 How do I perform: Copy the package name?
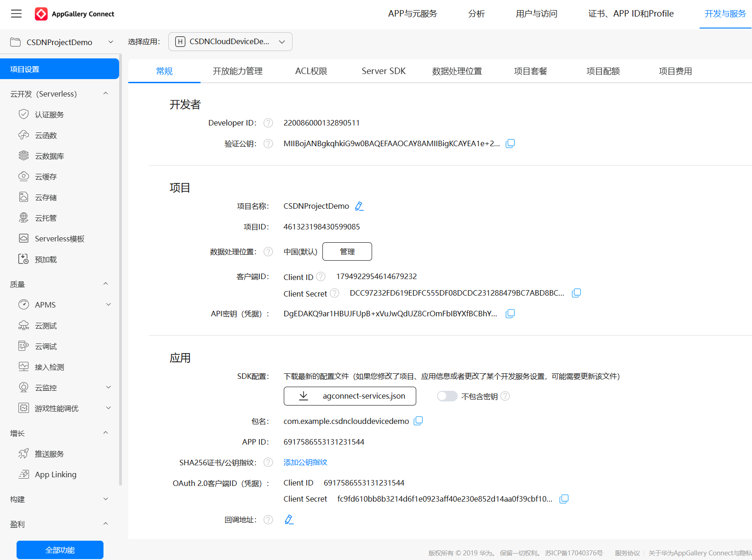coord(418,421)
